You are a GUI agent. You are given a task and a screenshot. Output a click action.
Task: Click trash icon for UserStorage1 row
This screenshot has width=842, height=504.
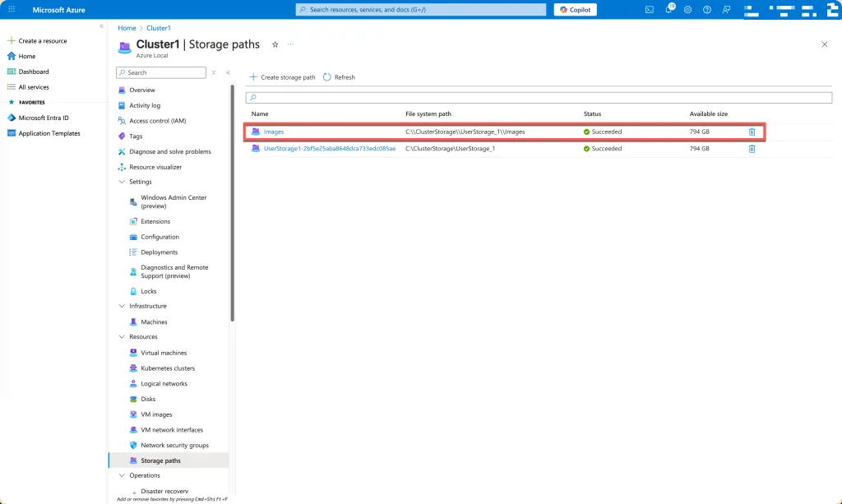click(x=752, y=149)
